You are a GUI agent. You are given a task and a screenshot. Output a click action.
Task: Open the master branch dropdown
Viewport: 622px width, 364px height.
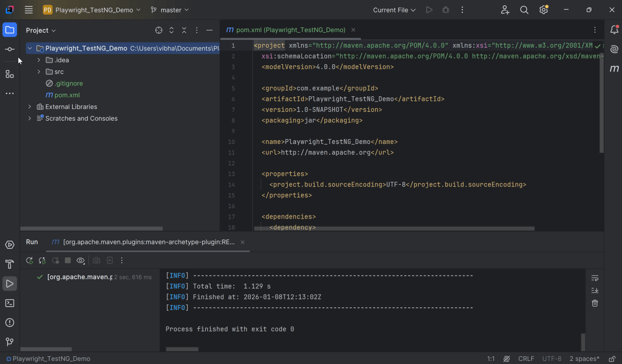[169, 10]
